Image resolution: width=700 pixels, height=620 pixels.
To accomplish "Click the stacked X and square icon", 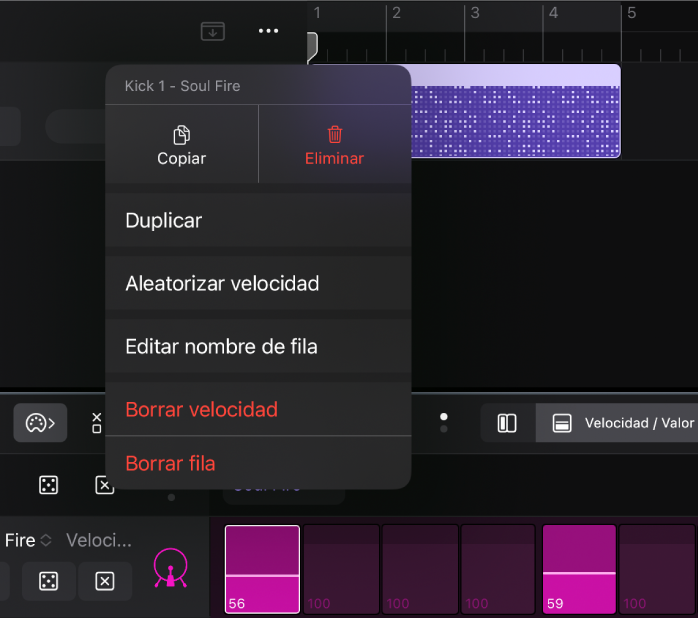I will (x=96, y=423).
